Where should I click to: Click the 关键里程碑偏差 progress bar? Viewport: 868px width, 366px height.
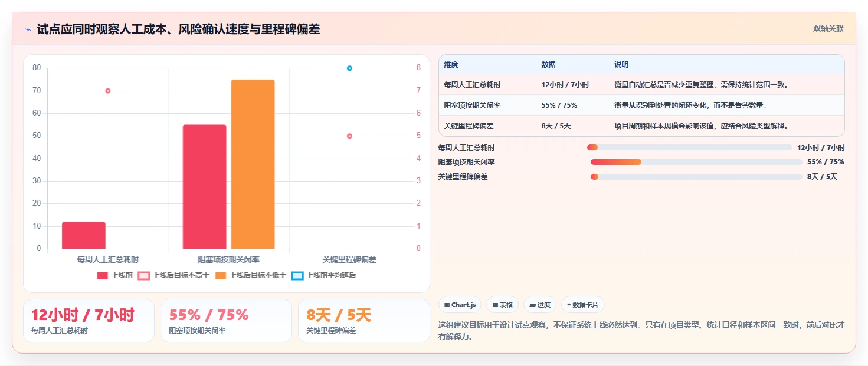point(696,177)
